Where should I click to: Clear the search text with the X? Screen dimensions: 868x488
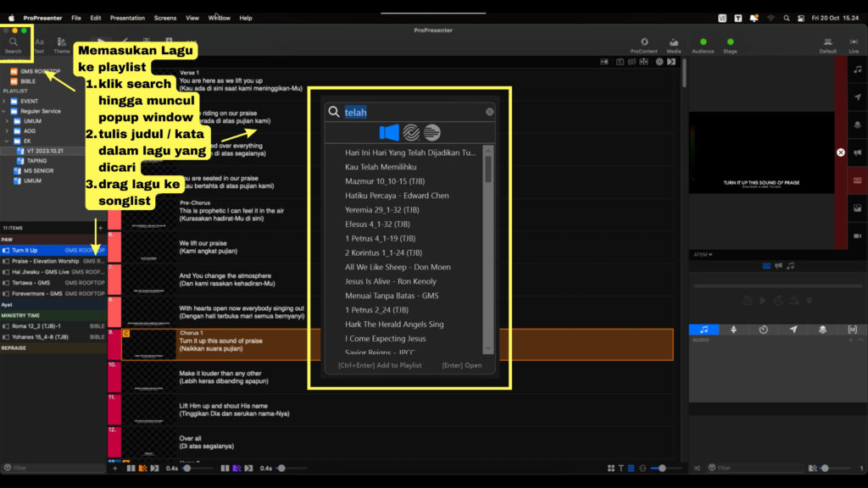click(490, 112)
